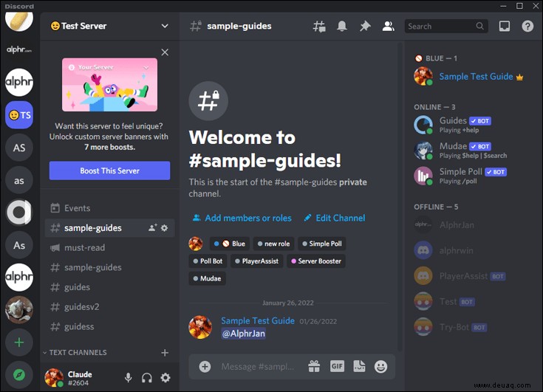This screenshot has width=543, height=392.
Task: Click the @AlphrJan mention
Action: click(244, 334)
